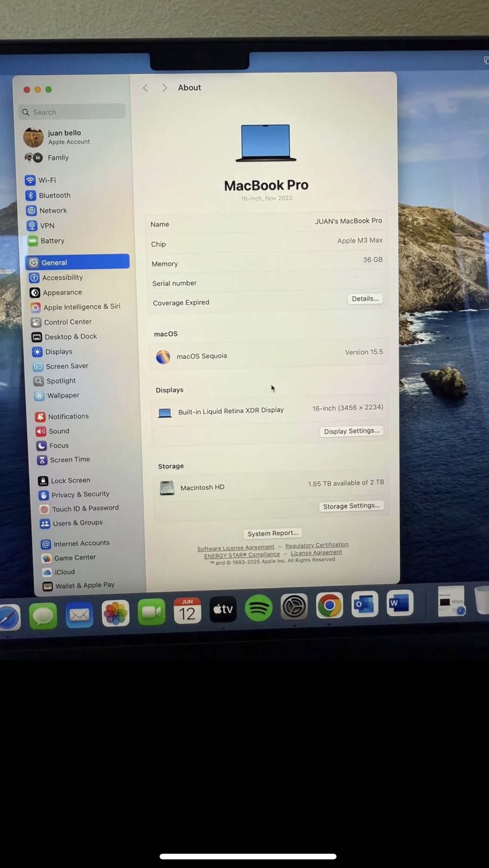Click Built-in Liquid Retina XDR Display row

(x=270, y=410)
